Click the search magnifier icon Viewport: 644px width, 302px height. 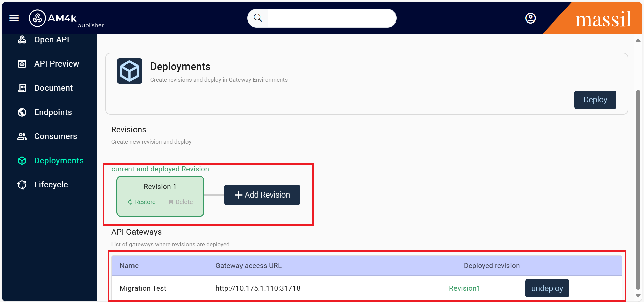258,18
